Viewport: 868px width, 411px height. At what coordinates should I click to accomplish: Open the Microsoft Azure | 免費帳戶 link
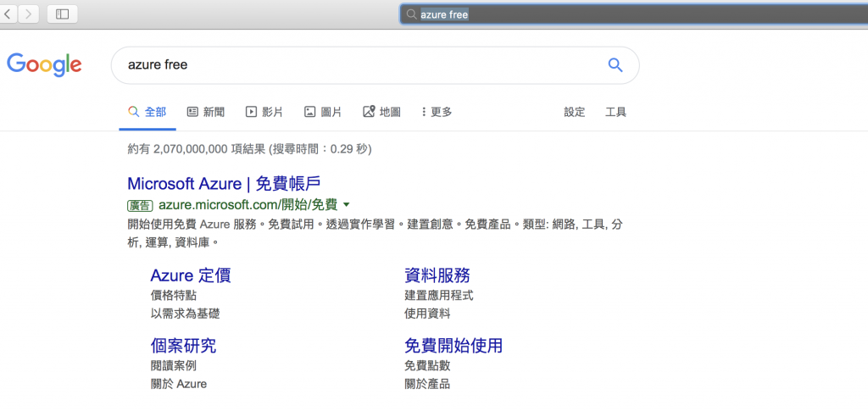tap(224, 184)
